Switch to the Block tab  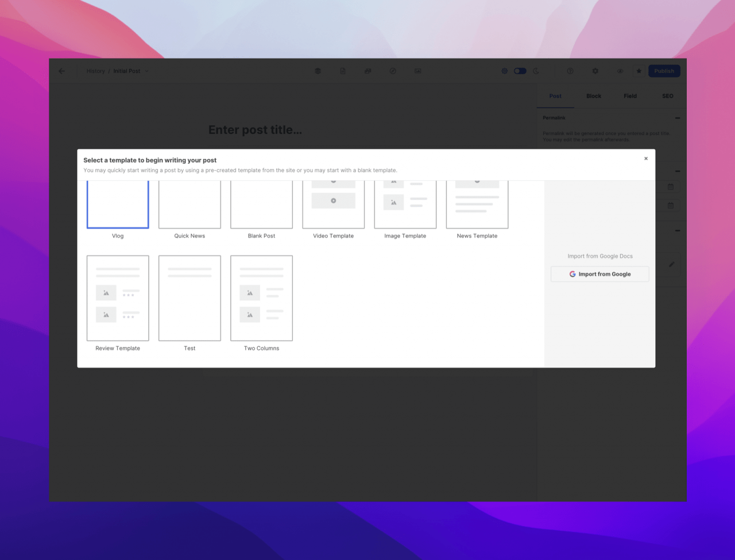click(594, 96)
